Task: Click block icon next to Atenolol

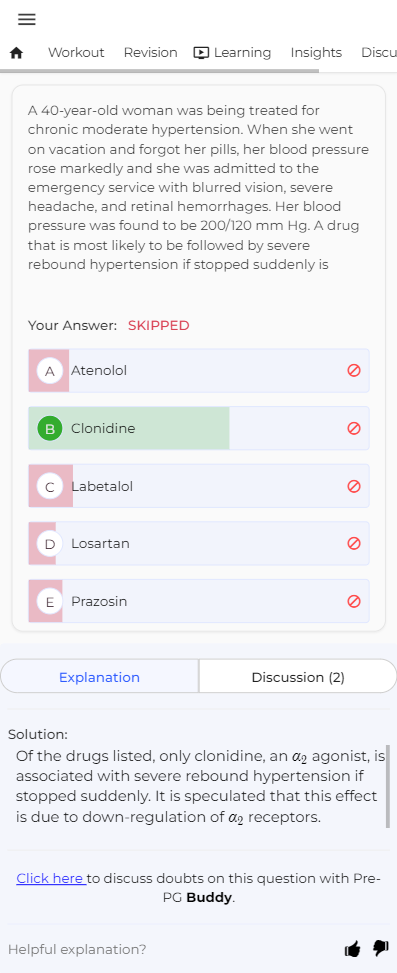Action: [x=354, y=370]
